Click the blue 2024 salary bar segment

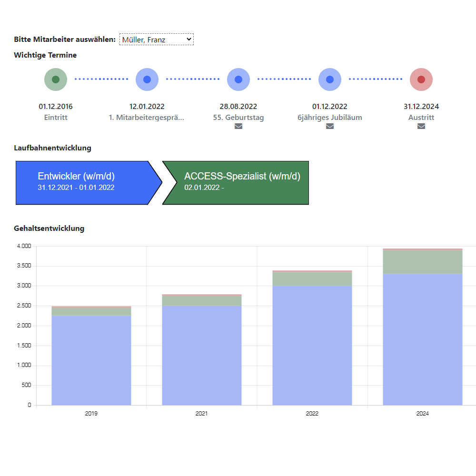tap(423, 339)
